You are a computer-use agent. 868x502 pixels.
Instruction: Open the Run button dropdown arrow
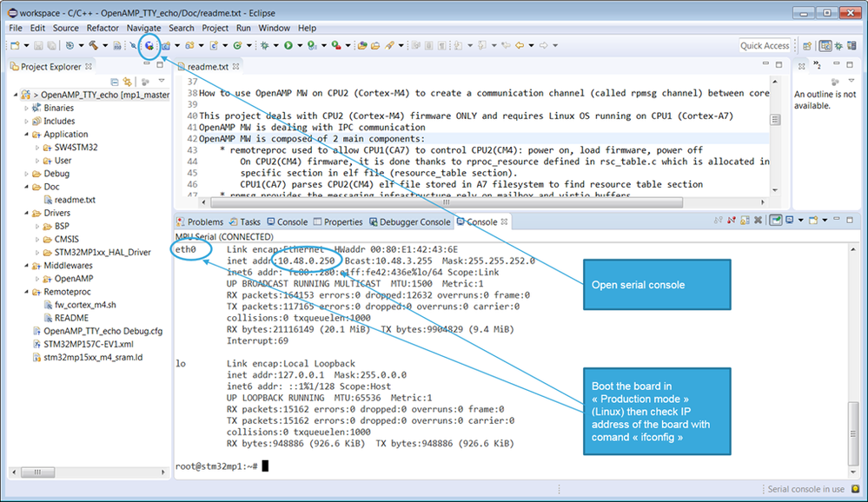coord(300,46)
